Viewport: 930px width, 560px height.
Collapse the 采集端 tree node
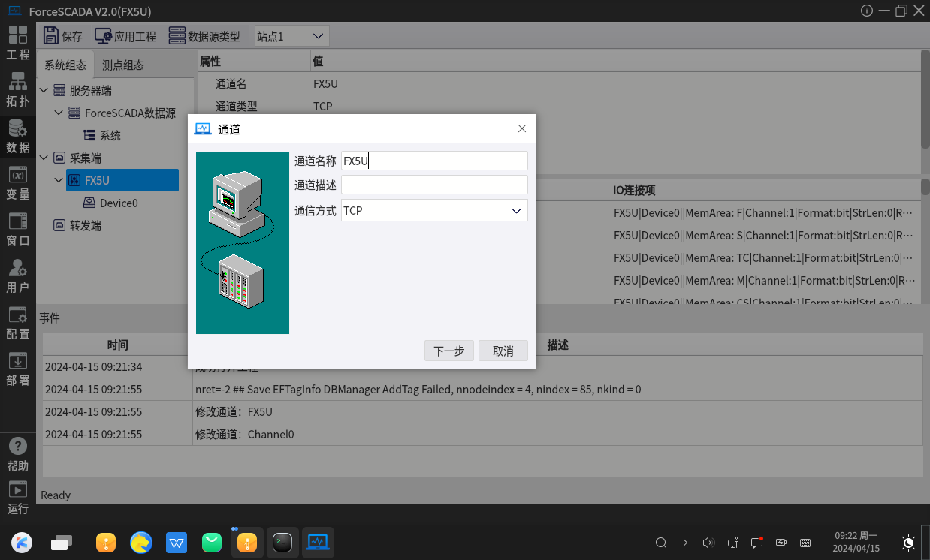coord(44,158)
